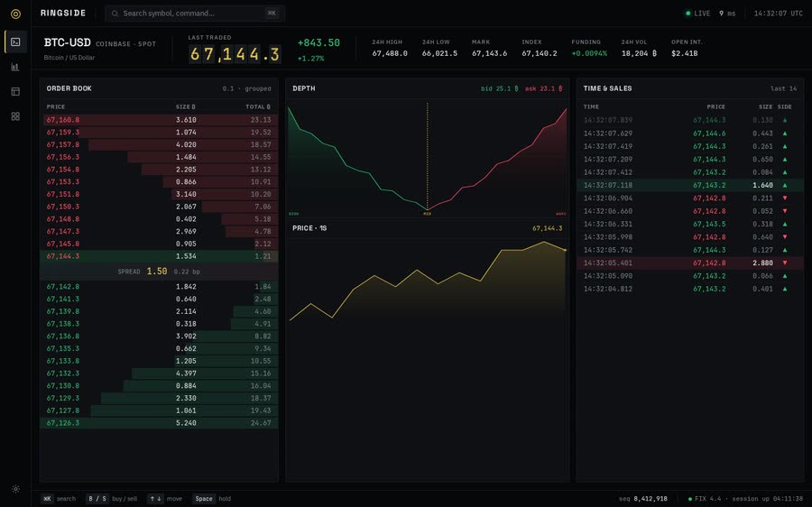This screenshot has height=507, width=812.
Task: Click the search magnifier icon
Action: 115,14
